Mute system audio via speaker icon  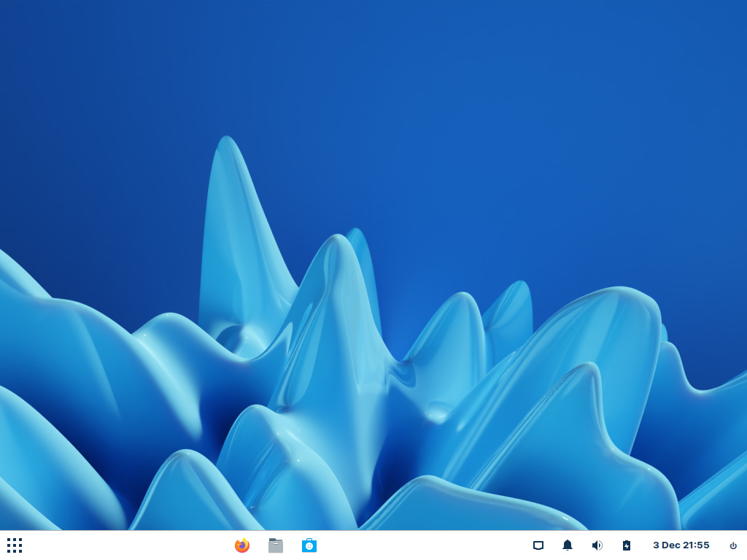[597, 545]
